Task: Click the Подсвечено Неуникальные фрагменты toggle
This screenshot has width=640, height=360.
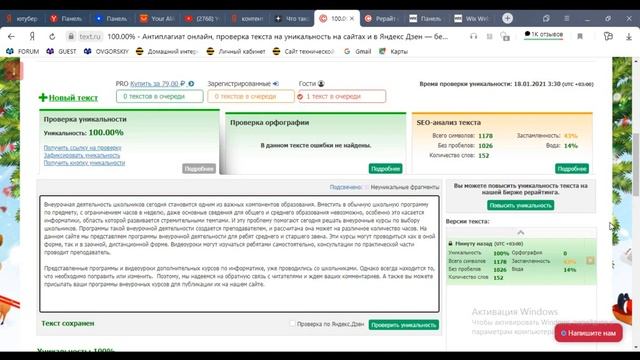Action: coord(366,187)
